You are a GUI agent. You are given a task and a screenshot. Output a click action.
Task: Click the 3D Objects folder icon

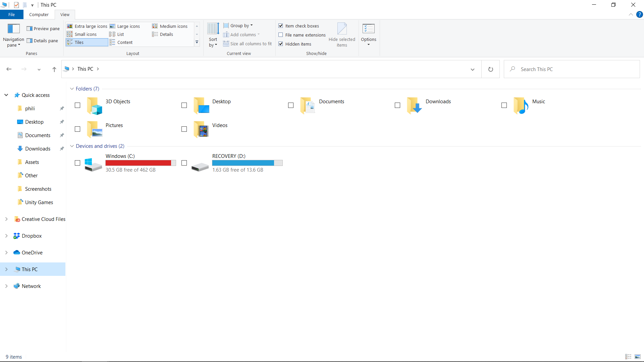tap(94, 106)
